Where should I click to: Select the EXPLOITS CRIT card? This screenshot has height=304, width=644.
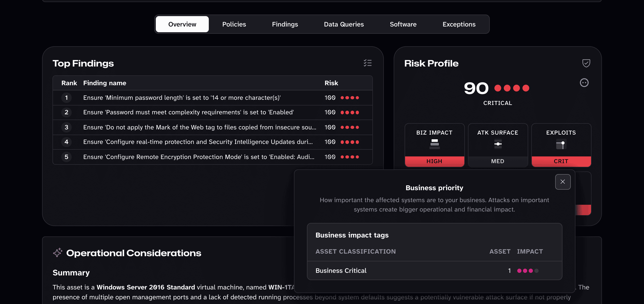[x=561, y=145]
